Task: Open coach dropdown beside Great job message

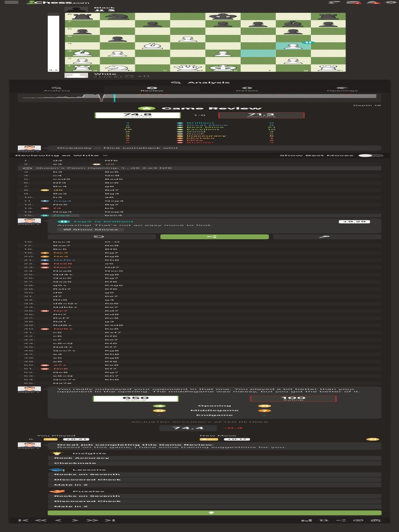Action: tap(29, 448)
